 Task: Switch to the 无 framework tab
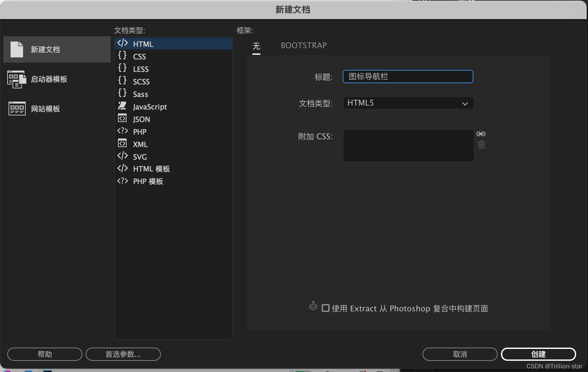(256, 46)
